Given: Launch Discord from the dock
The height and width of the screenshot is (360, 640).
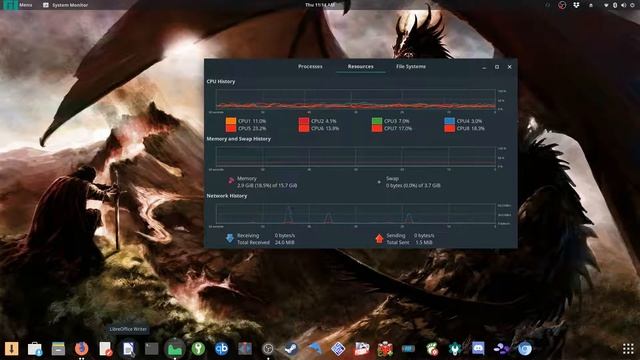Looking at the screenshot, I should [x=478, y=349].
